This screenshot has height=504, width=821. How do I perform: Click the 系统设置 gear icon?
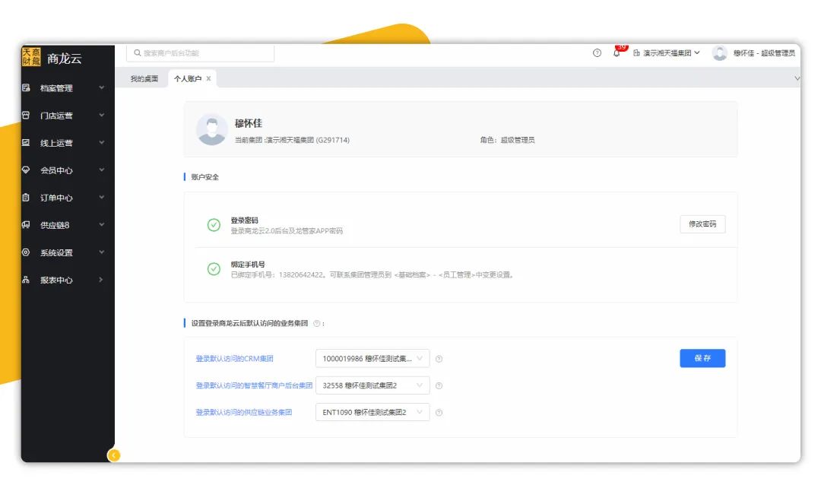pos(26,252)
